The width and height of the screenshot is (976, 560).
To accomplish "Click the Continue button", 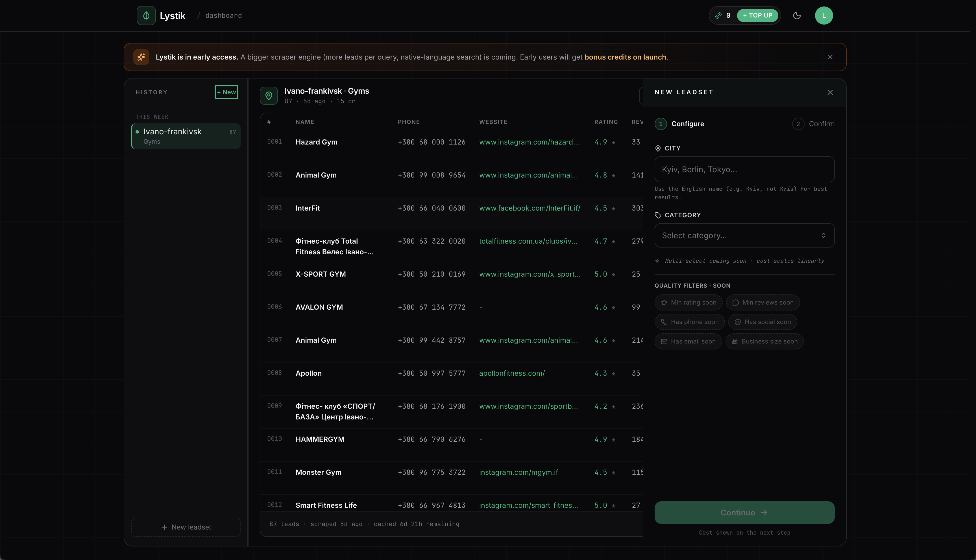I will point(744,512).
